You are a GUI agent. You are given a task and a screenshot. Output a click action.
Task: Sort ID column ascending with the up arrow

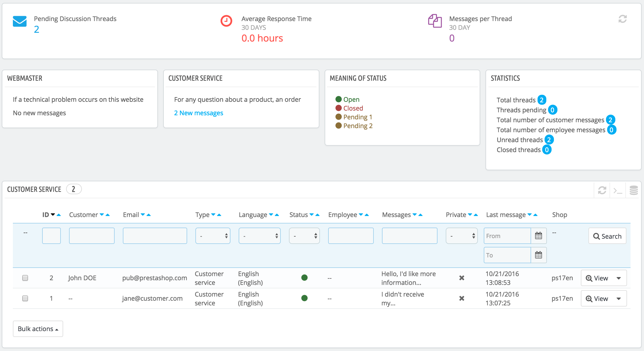pos(59,215)
